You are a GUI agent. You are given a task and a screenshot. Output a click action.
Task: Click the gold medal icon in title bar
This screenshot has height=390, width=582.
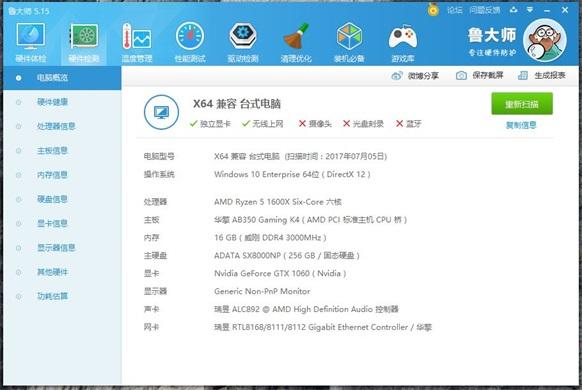point(433,10)
